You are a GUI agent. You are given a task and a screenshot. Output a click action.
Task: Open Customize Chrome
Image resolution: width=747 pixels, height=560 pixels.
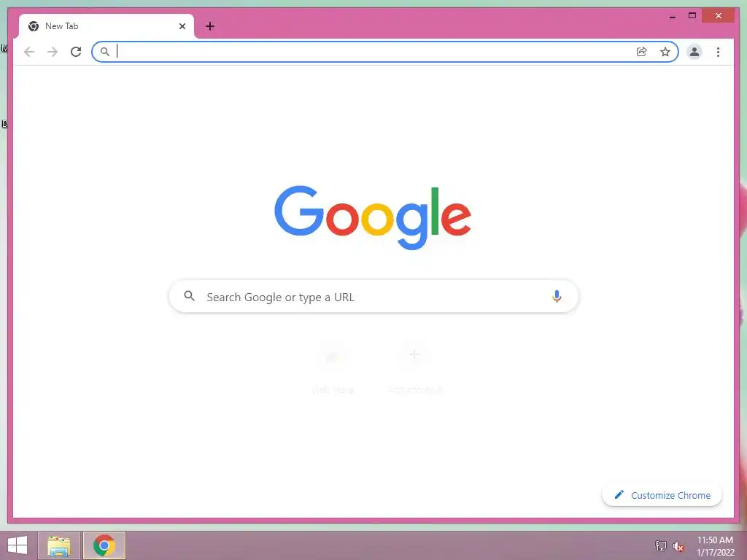(662, 495)
